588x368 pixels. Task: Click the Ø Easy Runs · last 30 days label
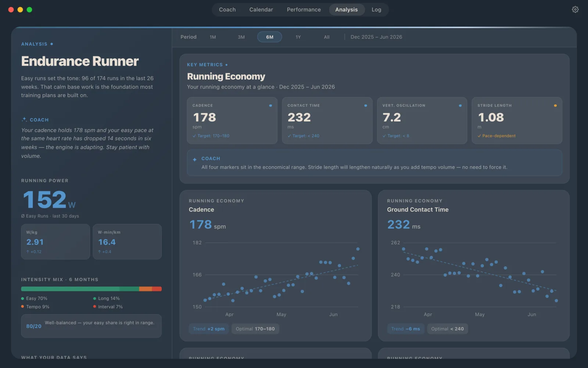[x=50, y=216]
